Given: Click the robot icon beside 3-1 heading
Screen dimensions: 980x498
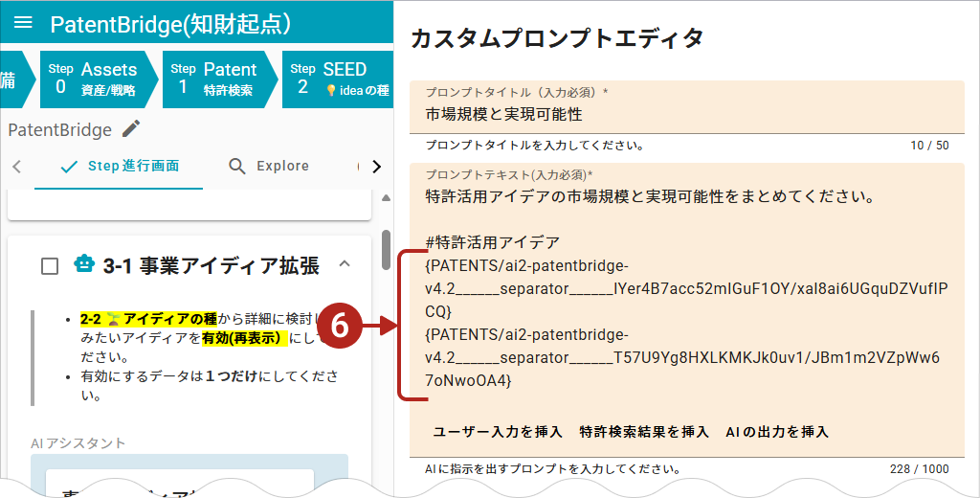Looking at the screenshot, I should (84, 265).
